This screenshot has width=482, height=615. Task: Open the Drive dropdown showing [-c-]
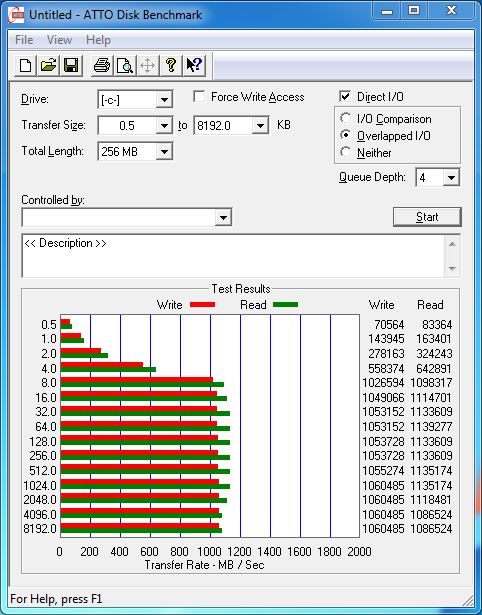(164, 100)
